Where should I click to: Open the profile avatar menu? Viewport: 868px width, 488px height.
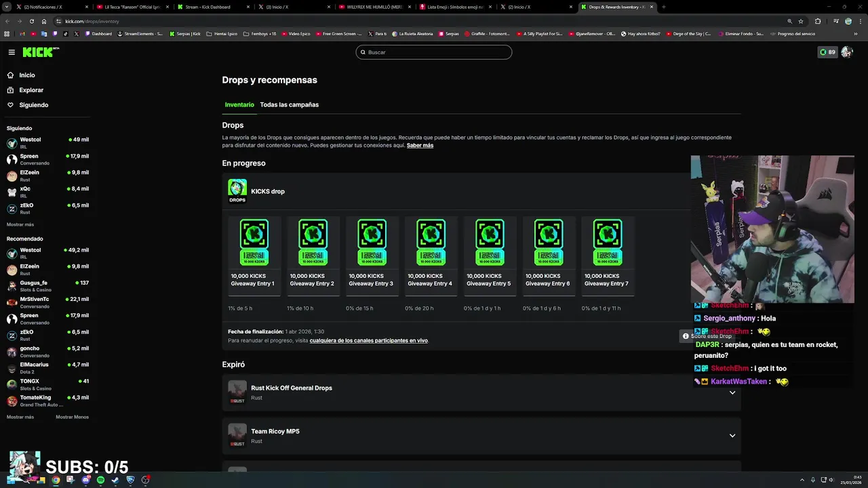click(x=846, y=52)
